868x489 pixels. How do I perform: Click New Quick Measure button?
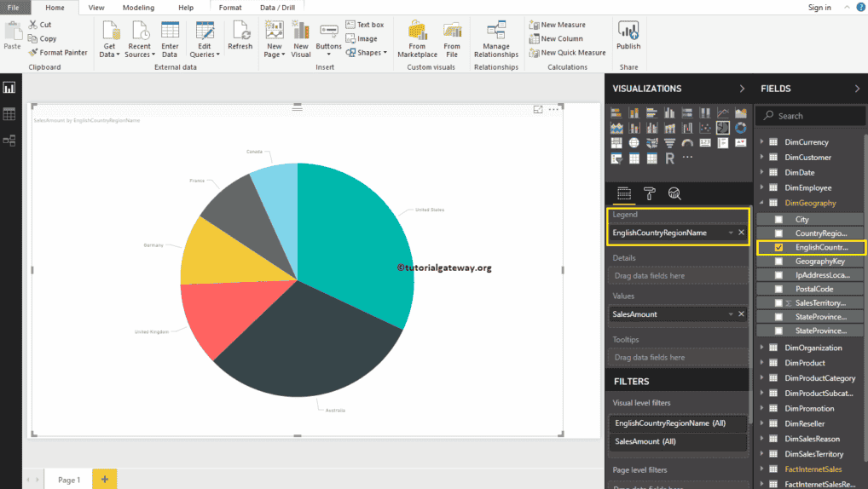coord(567,53)
